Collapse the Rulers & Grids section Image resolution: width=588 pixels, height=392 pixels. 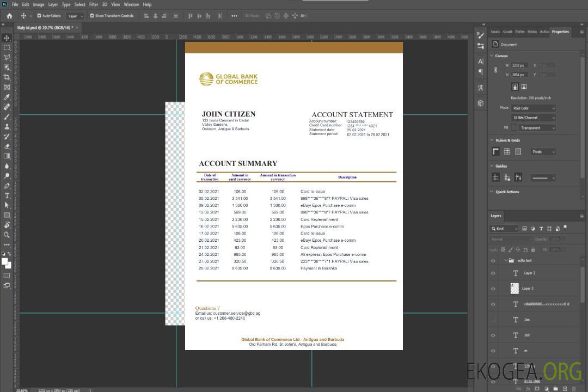492,140
